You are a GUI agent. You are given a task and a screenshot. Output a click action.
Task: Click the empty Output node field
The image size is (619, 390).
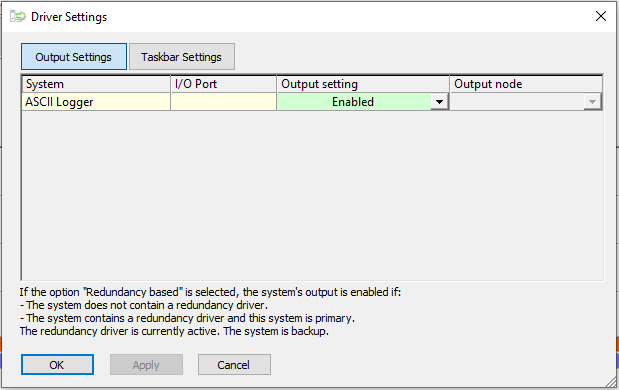coord(517,102)
